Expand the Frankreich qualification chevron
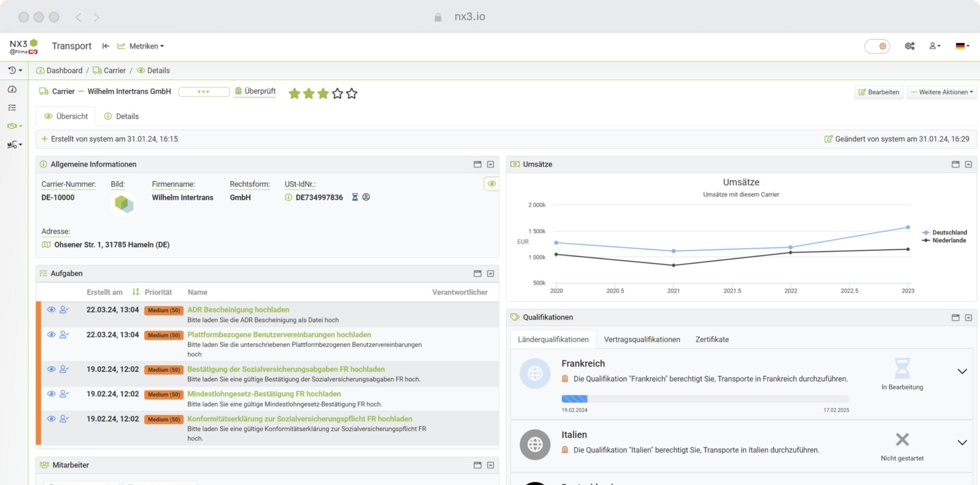The image size is (980, 485). click(x=962, y=371)
